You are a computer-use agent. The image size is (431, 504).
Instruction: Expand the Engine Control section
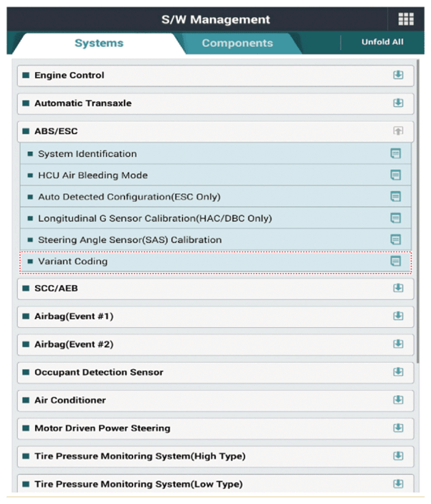click(x=398, y=75)
